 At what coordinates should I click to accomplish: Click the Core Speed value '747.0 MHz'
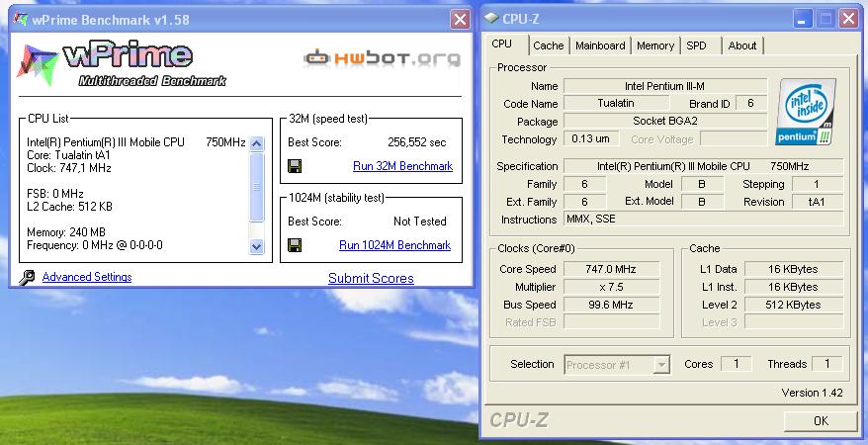click(x=611, y=269)
